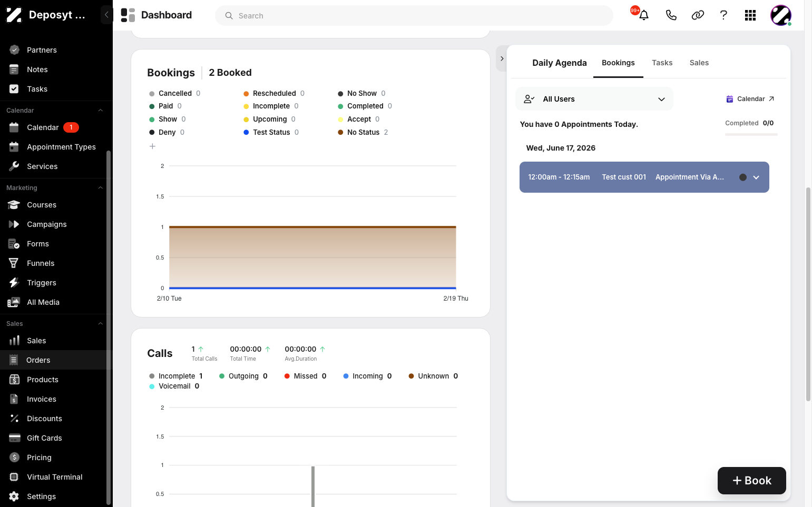Open the All Users dropdown
Screen dimensions: 812x507
(594, 99)
